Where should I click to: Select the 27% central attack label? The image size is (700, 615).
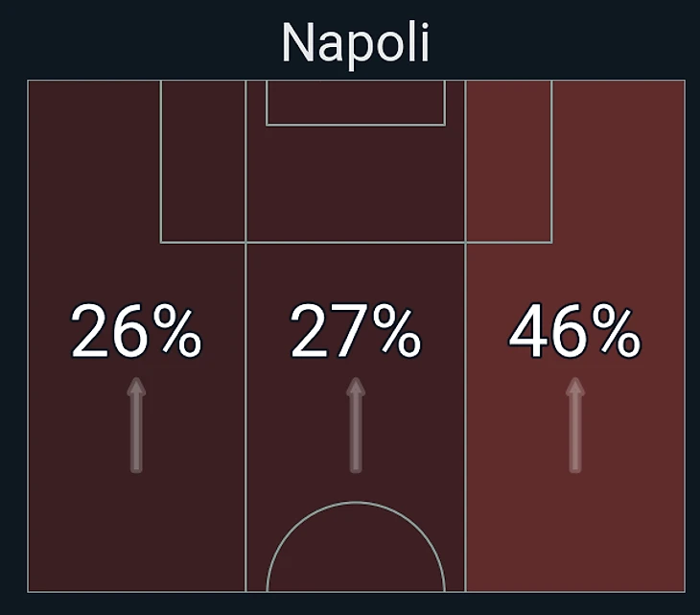(x=356, y=332)
